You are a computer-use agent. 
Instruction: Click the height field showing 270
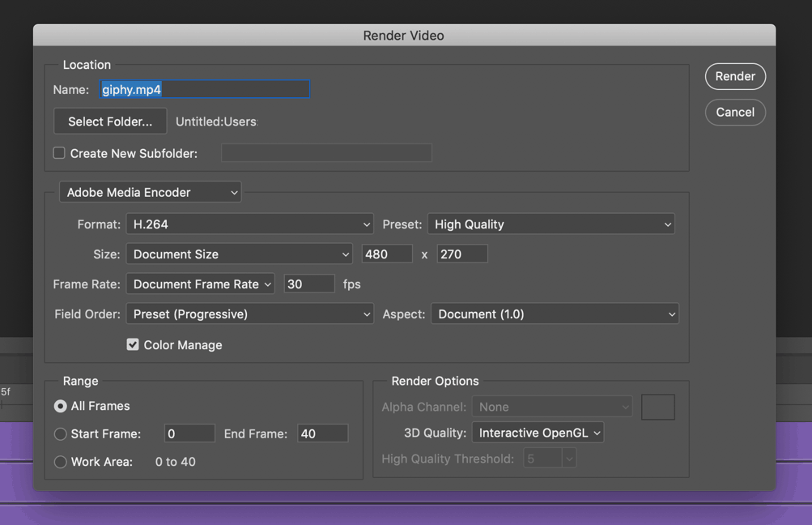coord(462,254)
